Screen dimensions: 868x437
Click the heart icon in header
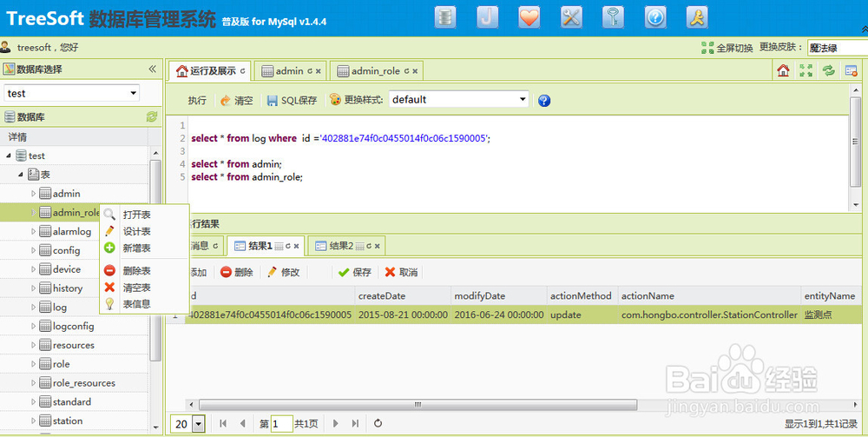[x=529, y=17]
